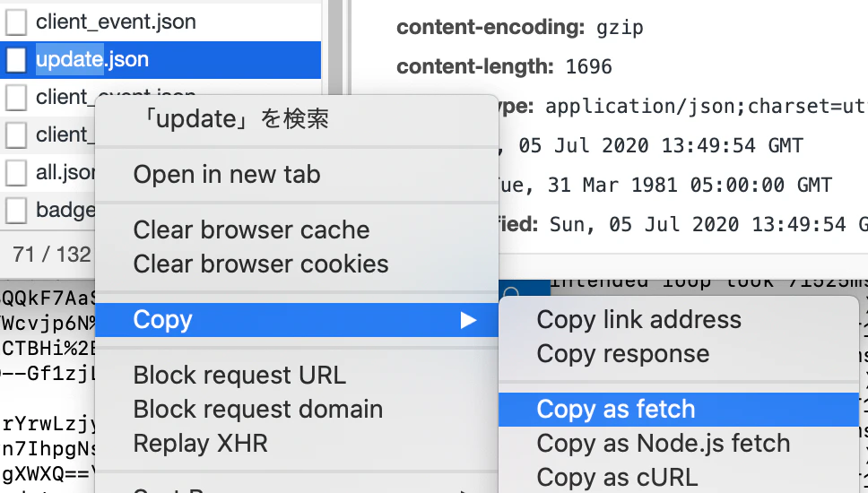Choose 'Search for update' menu entry

tap(236, 119)
